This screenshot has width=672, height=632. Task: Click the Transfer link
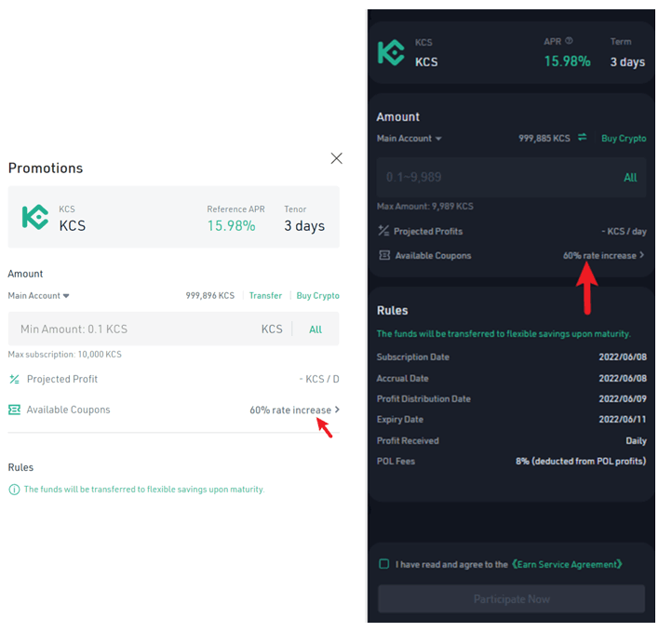[265, 296]
